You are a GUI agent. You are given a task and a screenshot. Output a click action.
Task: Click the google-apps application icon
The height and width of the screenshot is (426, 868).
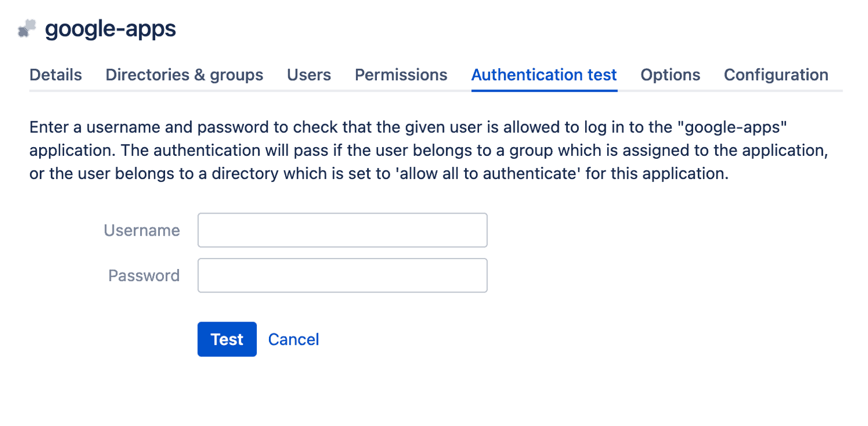[27, 29]
